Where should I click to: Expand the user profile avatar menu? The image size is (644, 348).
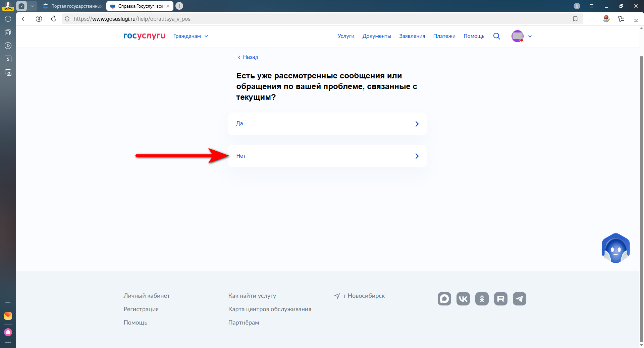pyautogui.click(x=522, y=36)
